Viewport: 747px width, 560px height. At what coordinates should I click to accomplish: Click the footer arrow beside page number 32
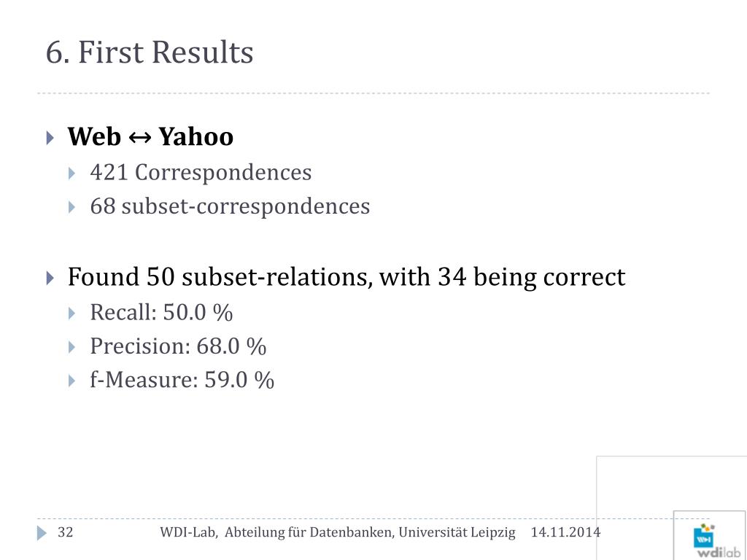[x=42, y=533]
